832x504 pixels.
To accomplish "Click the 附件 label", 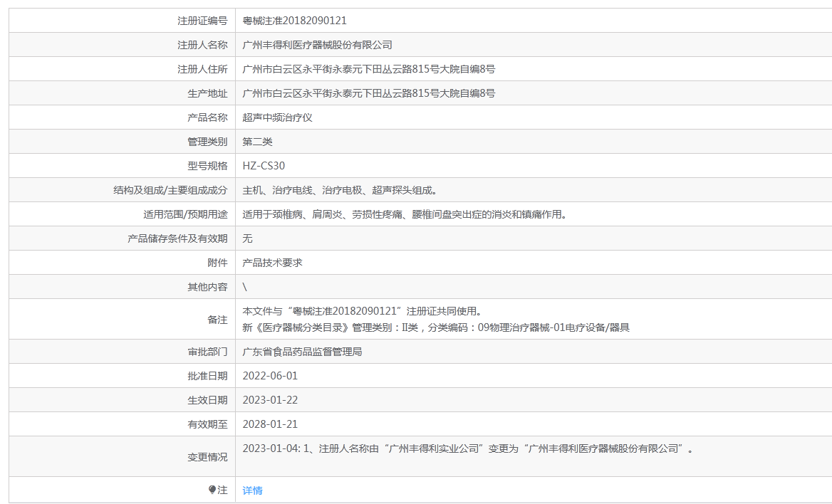I will point(217,263).
